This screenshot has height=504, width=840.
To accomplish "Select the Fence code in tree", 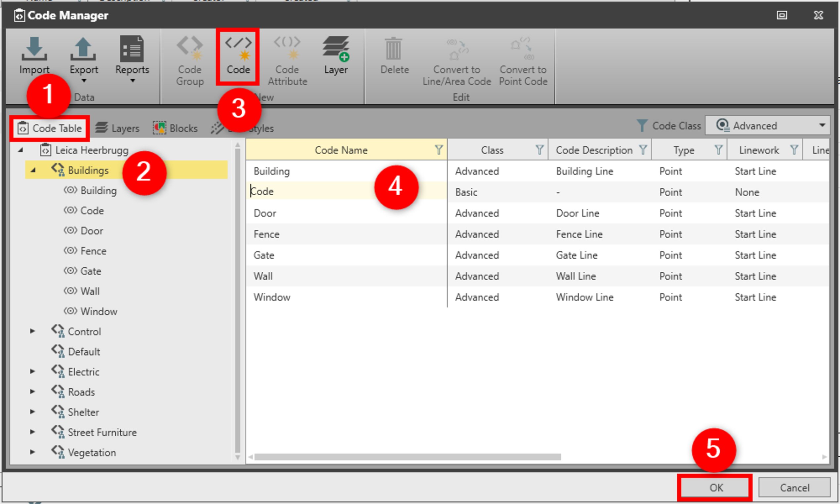I will pyautogui.click(x=85, y=251).
